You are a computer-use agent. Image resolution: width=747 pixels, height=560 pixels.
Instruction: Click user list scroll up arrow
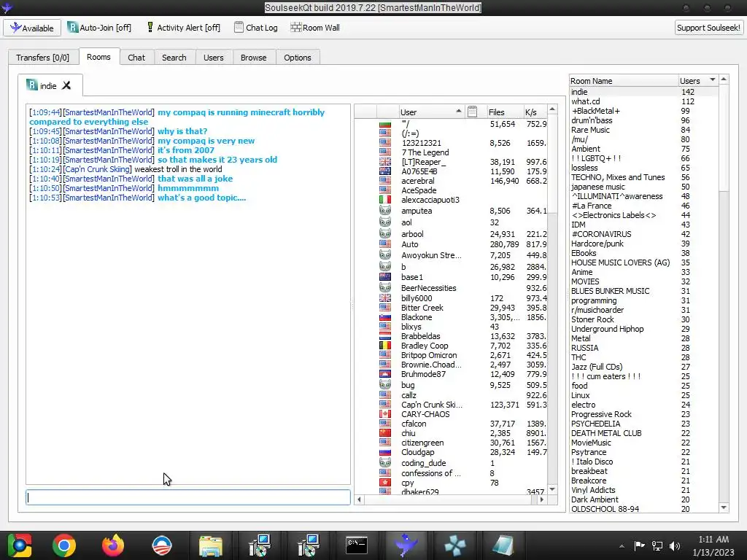(552, 109)
